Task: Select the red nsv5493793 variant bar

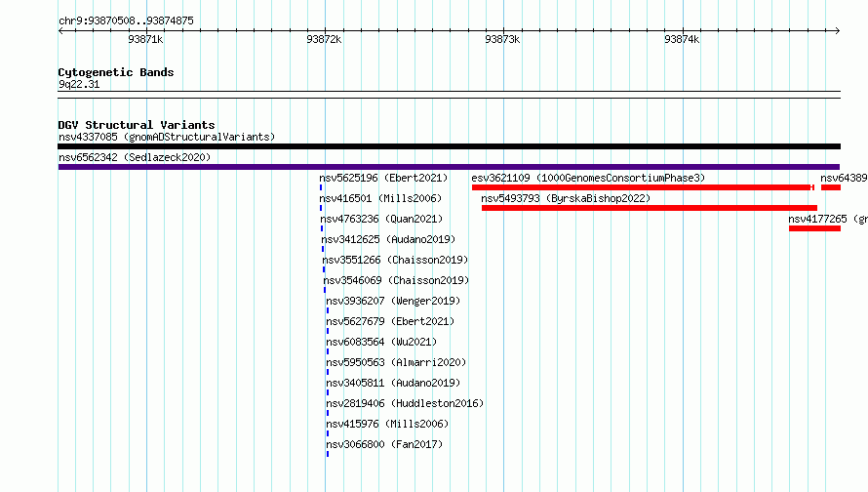Action: [650, 208]
